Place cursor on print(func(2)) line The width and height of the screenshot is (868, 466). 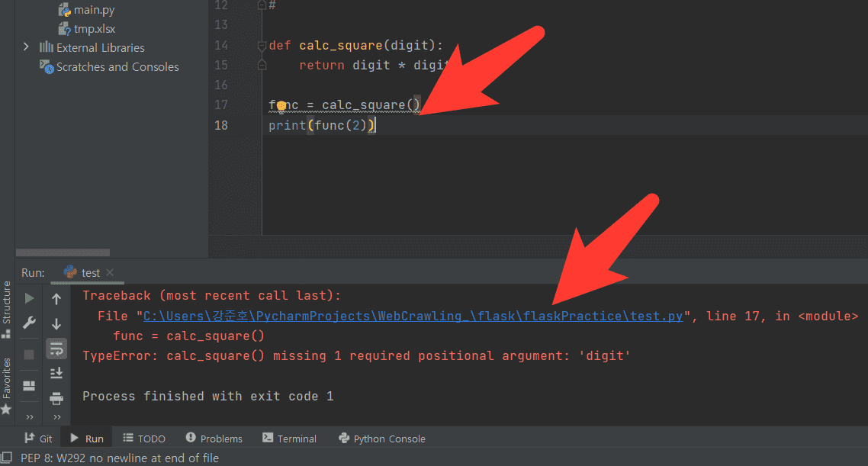pos(322,125)
